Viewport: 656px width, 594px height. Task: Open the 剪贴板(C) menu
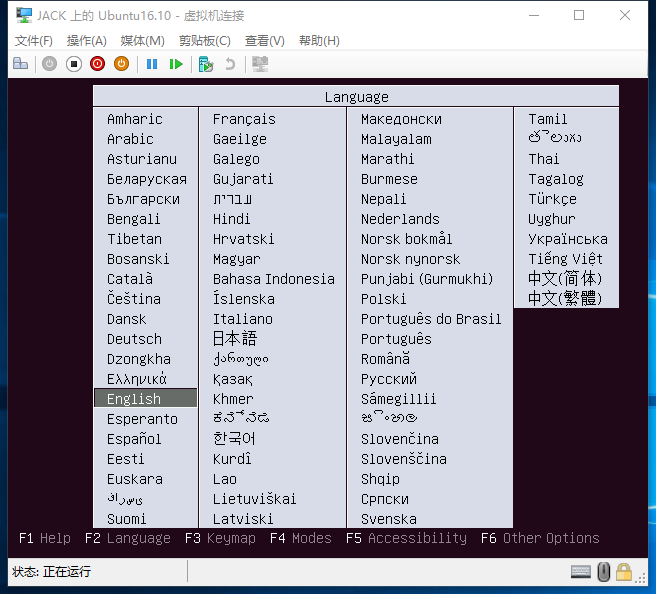[204, 41]
